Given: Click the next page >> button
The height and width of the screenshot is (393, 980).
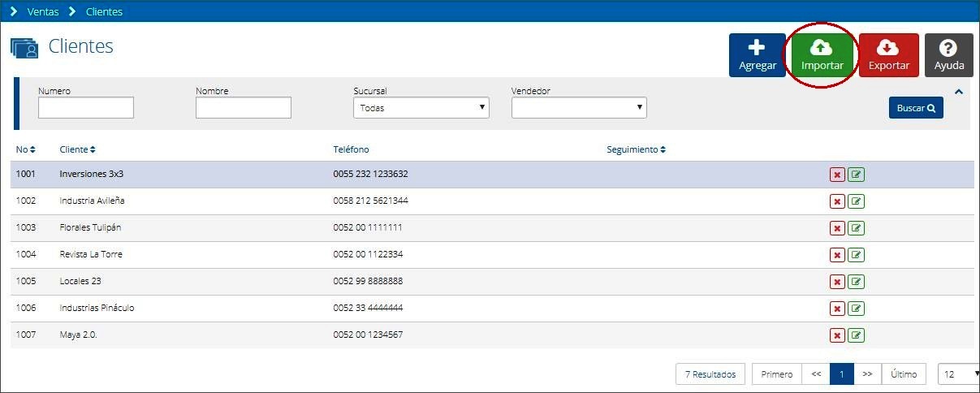Looking at the screenshot, I should coord(867,374).
